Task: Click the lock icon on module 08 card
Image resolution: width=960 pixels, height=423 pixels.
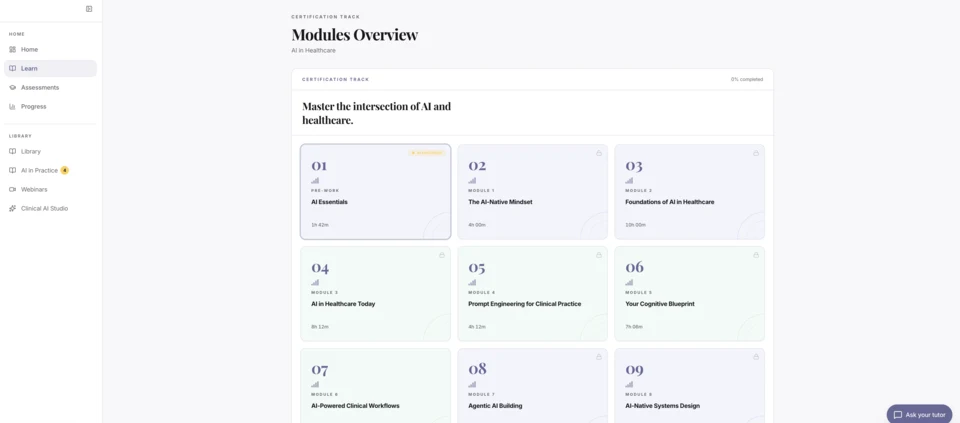Action: pos(599,356)
